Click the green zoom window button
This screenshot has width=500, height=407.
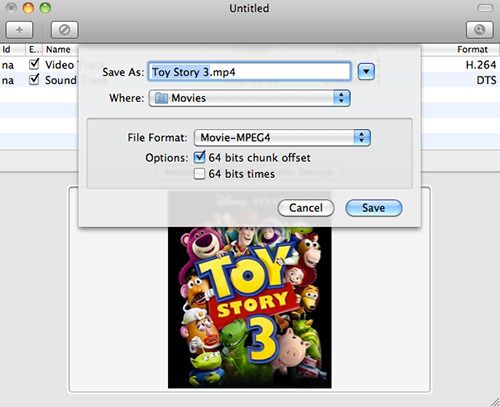point(45,8)
